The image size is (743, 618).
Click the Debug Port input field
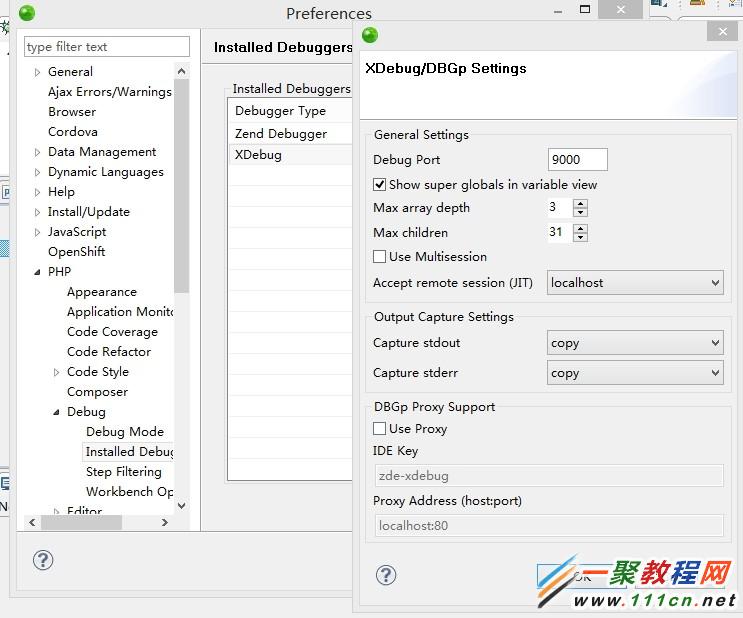[577, 160]
